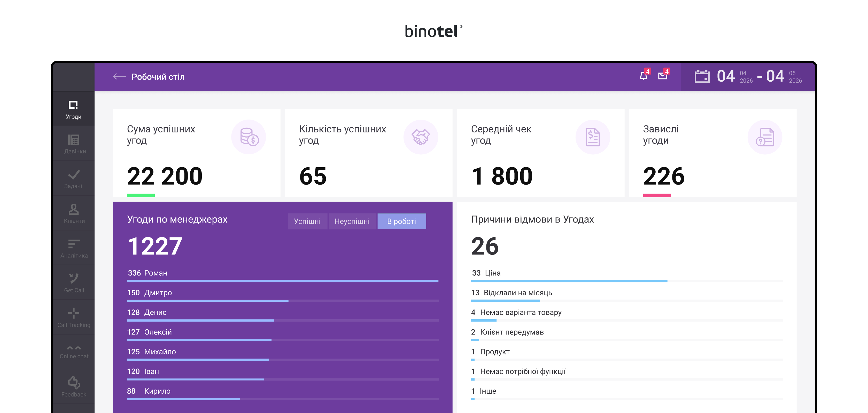Select manager row 336 Роман
The height and width of the screenshot is (413, 868).
click(x=283, y=275)
